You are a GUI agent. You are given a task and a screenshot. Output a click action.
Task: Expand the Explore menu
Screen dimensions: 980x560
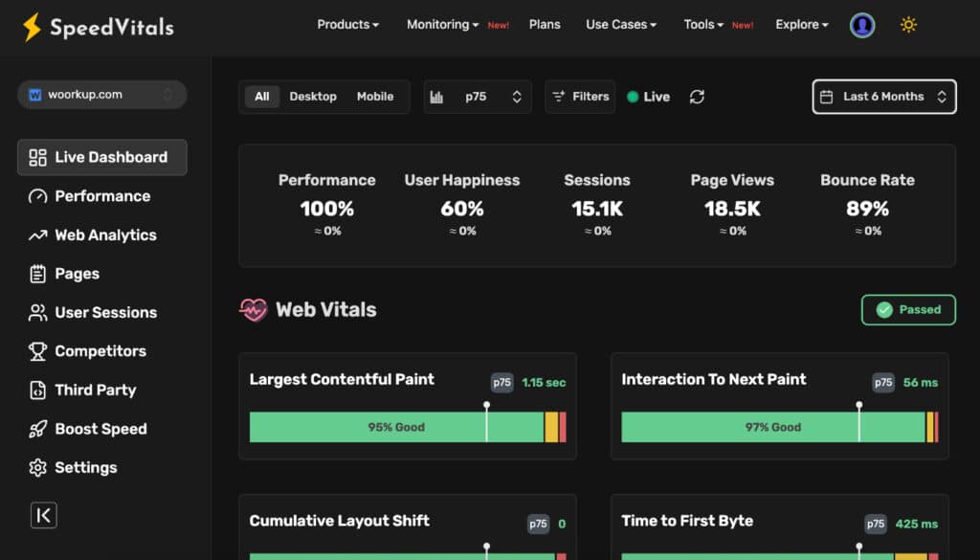click(801, 24)
